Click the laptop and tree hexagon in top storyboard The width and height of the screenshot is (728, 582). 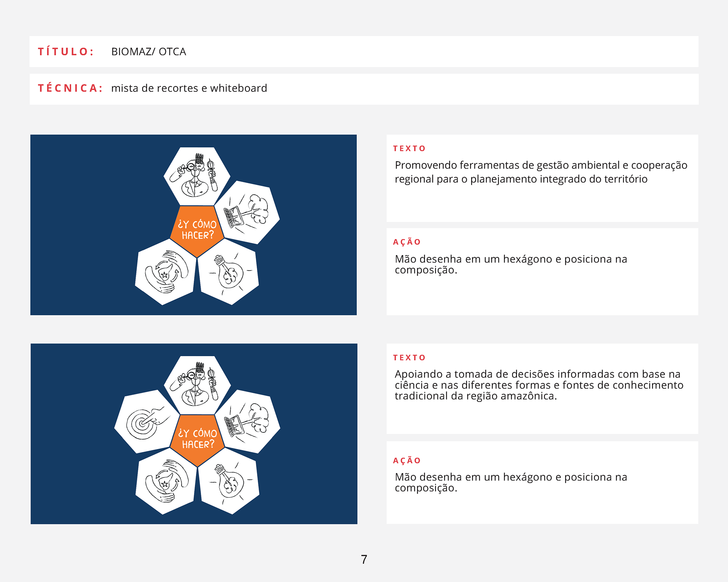[247, 213]
